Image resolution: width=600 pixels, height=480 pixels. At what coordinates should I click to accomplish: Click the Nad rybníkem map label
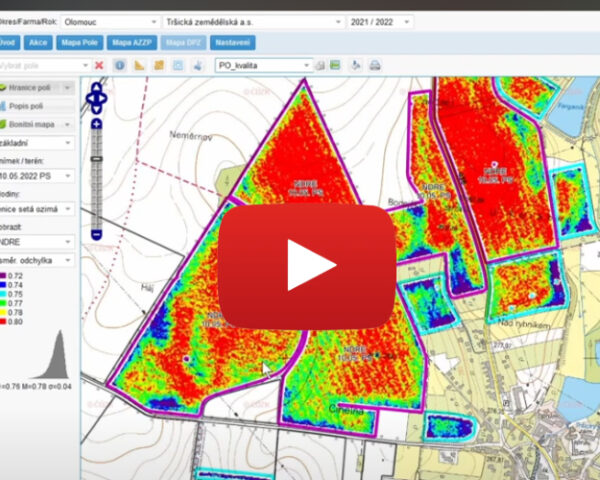coord(524,325)
